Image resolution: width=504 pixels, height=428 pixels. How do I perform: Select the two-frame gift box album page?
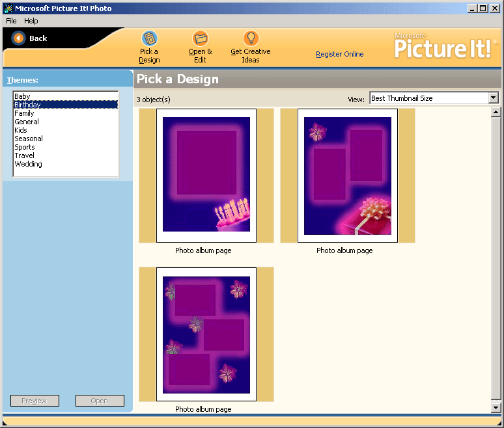coord(348,175)
